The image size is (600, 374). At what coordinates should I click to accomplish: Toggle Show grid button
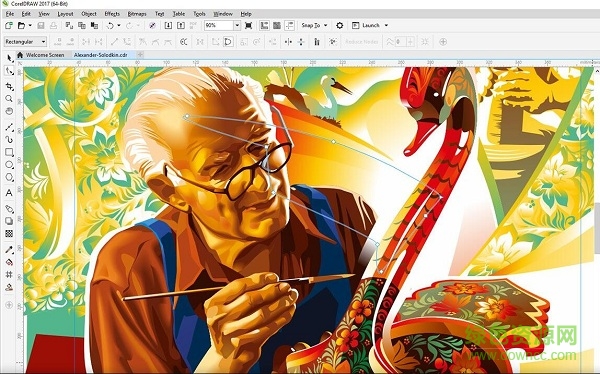pyautogui.click(x=277, y=25)
